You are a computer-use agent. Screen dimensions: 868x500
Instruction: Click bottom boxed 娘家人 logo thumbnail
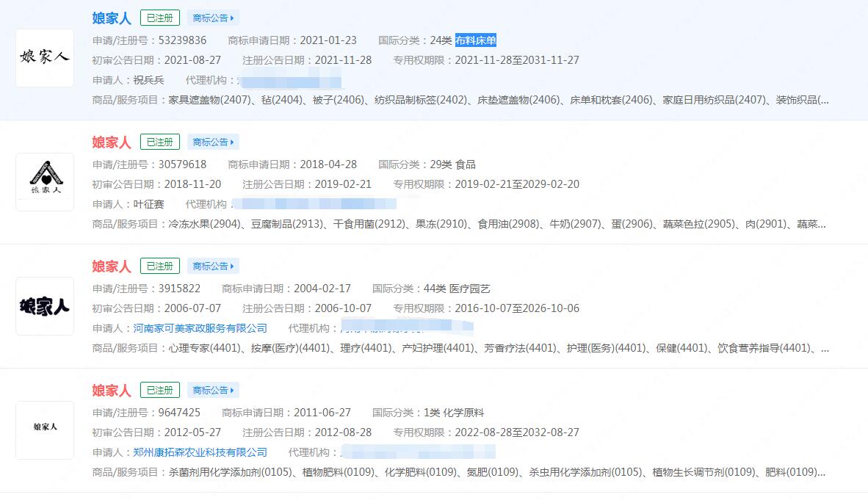tap(44, 430)
